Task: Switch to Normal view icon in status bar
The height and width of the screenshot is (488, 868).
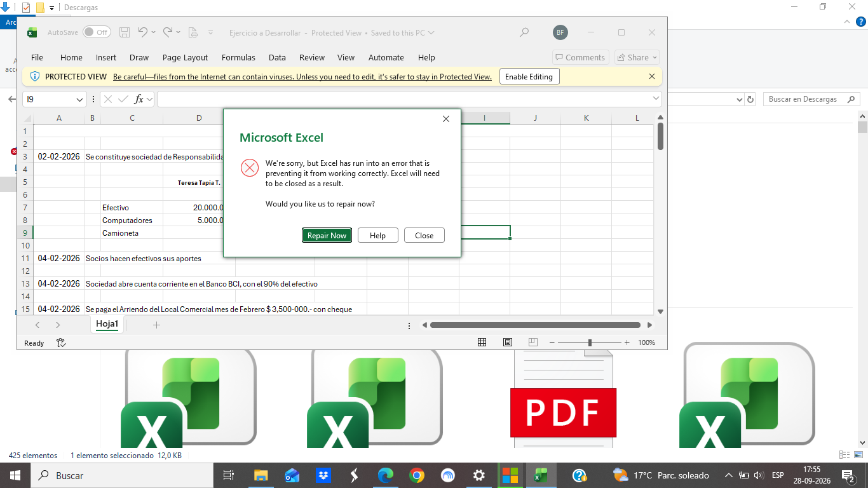Action: [482, 342]
